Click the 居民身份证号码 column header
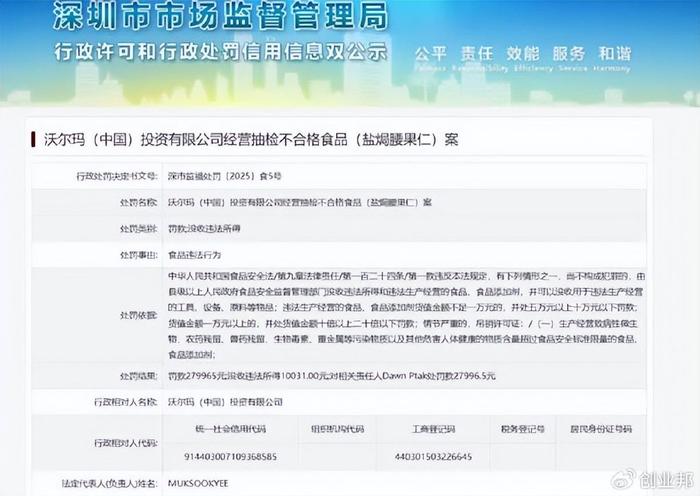The image size is (700, 496). [601, 429]
